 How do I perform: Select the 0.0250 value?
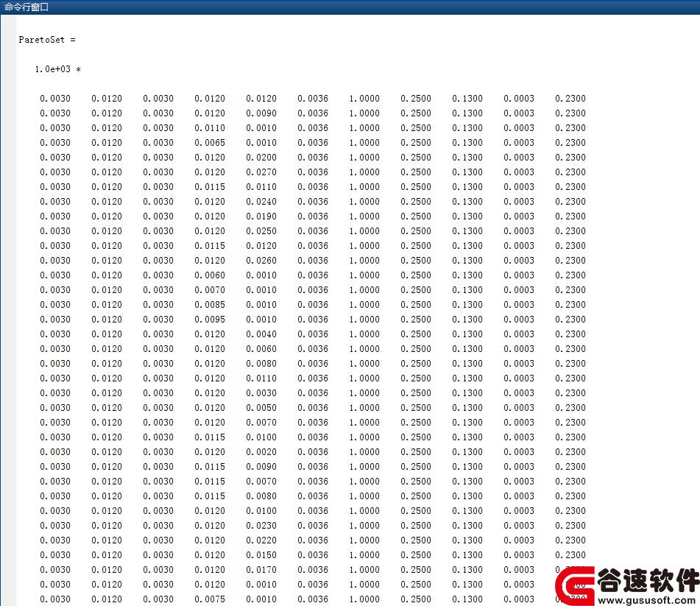point(261,231)
